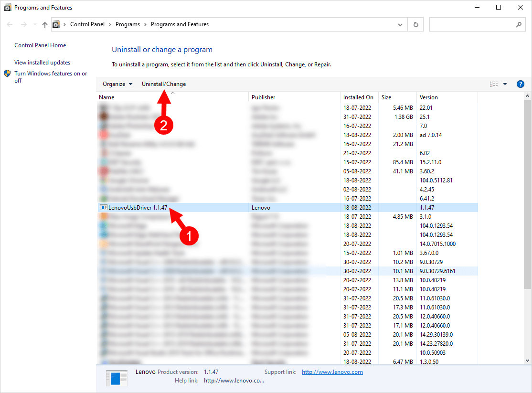Click the Up directory arrow icon
The width and height of the screenshot is (532, 393).
click(x=45, y=24)
